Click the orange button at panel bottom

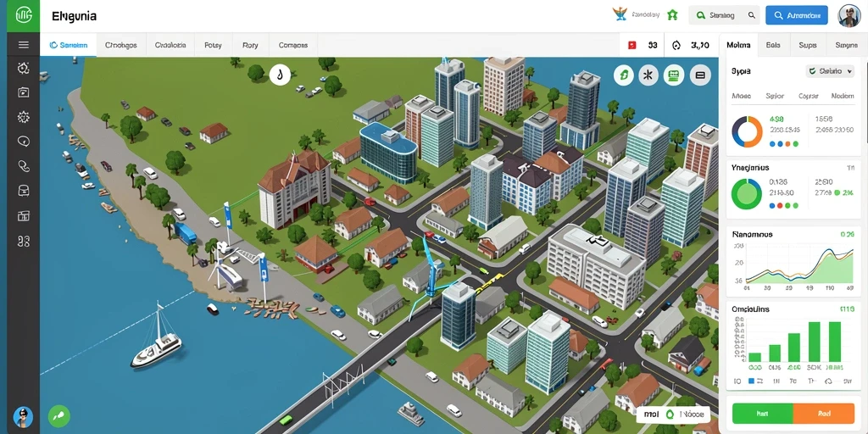(x=824, y=413)
